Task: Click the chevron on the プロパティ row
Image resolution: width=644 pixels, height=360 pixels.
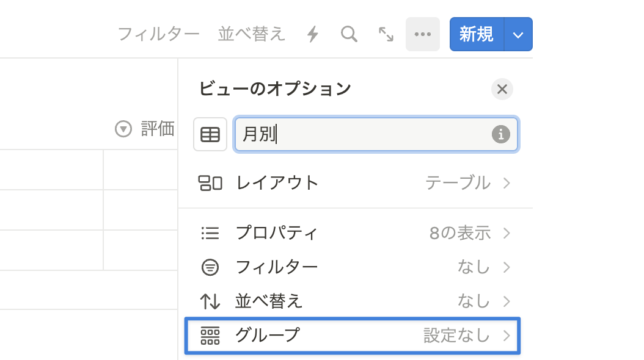Action: coord(507,233)
